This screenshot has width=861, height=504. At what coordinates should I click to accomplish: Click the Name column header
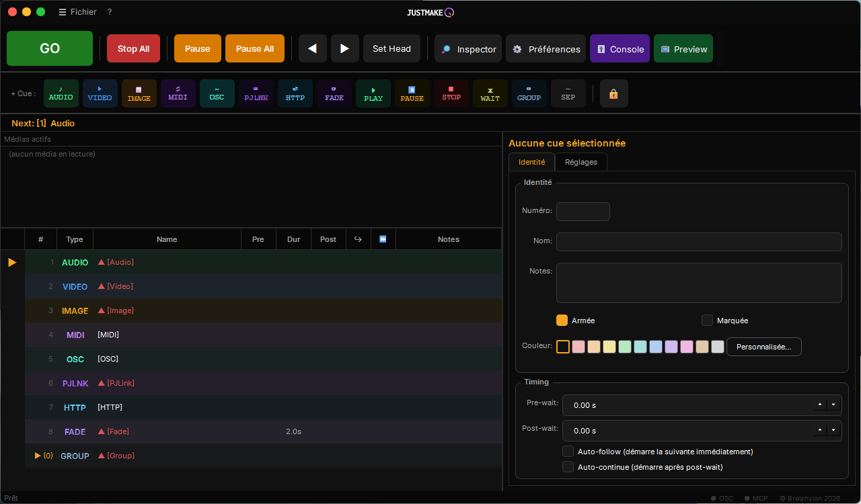(167, 239)
